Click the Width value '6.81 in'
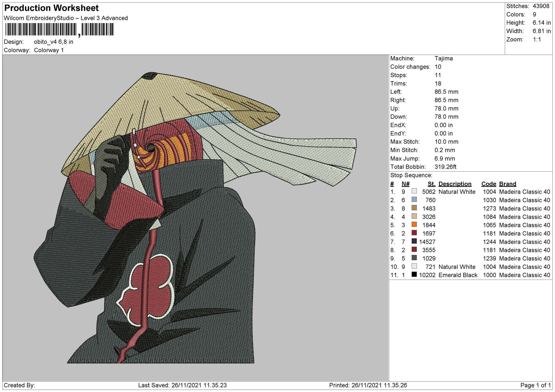The width and height of the screenshot is (555, 392). click(x=542, y=31)
